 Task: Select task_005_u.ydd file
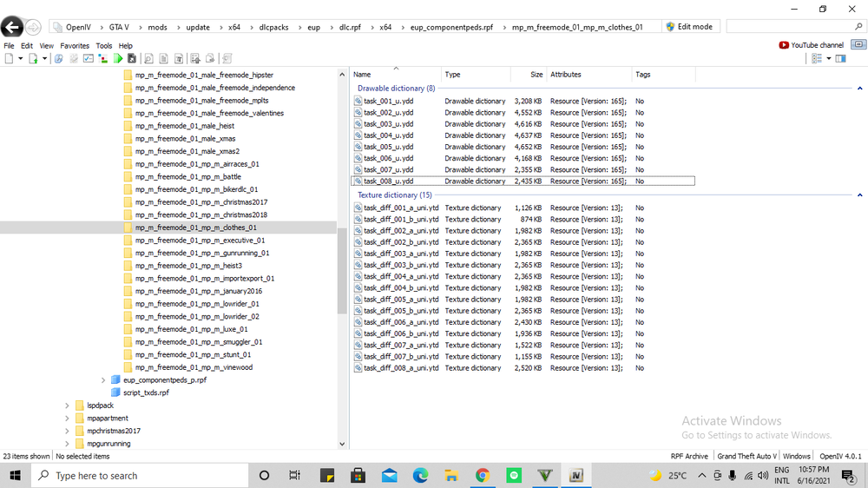click(388, 147)
